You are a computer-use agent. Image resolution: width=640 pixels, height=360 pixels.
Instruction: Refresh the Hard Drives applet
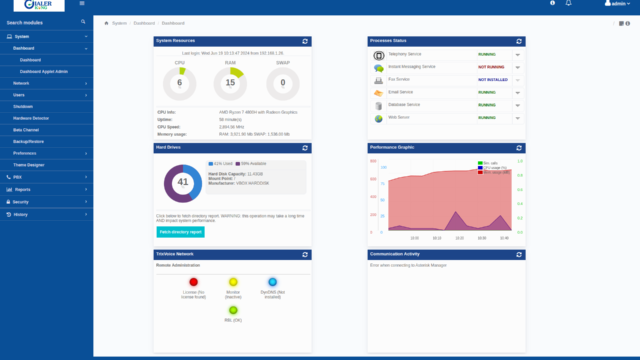[x=305, y=148]
